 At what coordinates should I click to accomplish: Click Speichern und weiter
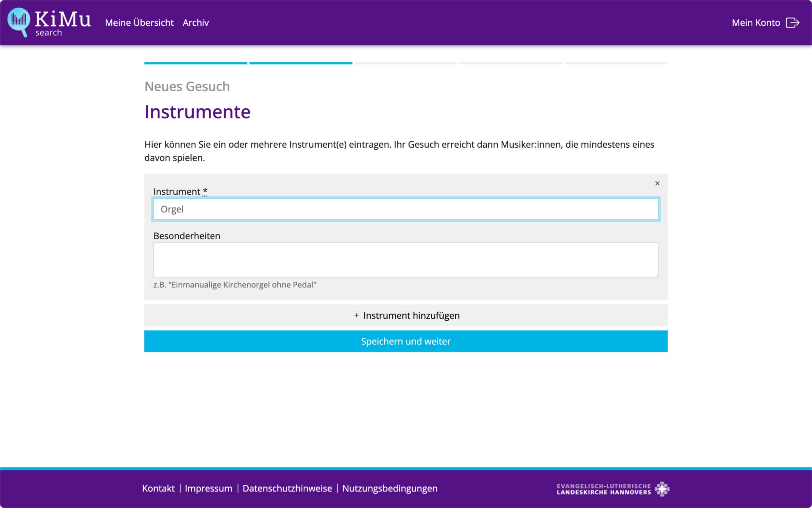click(406, 341)
